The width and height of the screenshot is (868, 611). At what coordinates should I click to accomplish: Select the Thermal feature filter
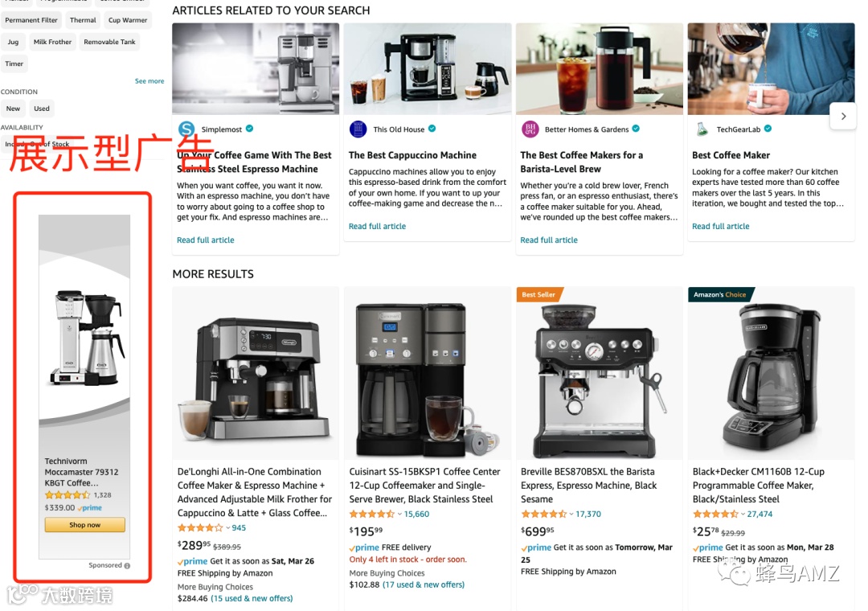[x=83, y=20]
